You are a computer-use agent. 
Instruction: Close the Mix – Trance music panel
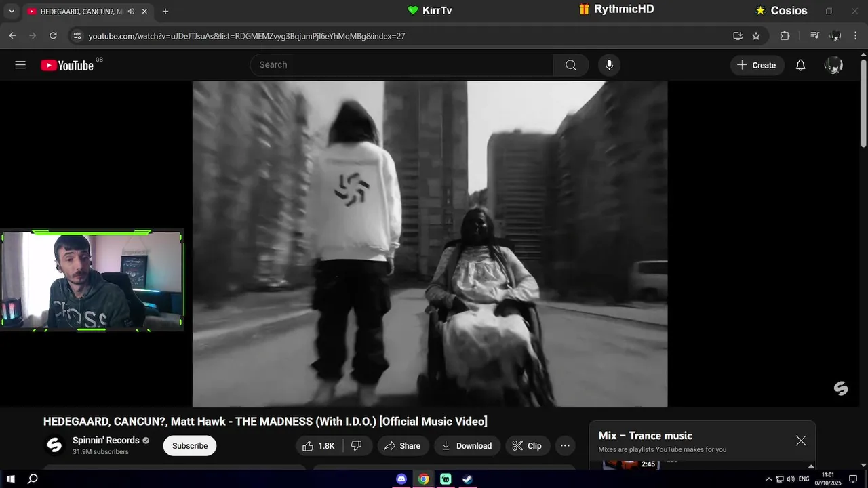pyautogui.click(x=801, y=441)
